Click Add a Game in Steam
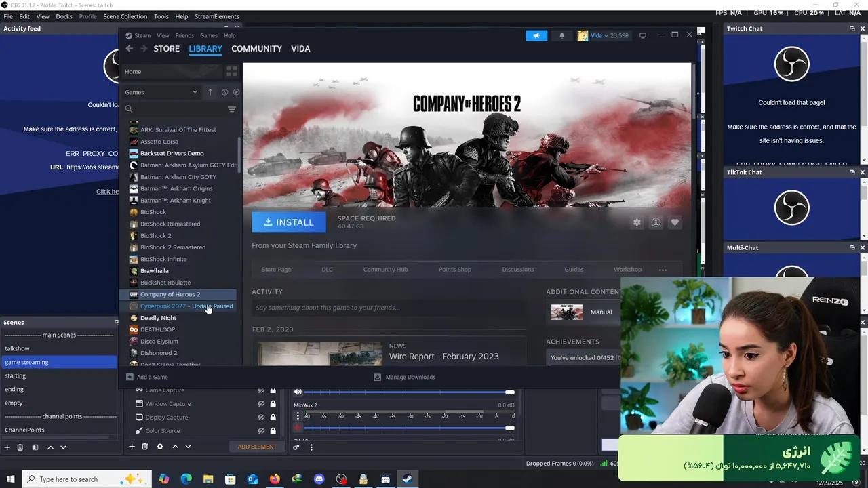Viewport: 868px width, 488px height. click(x=147, y=377)
